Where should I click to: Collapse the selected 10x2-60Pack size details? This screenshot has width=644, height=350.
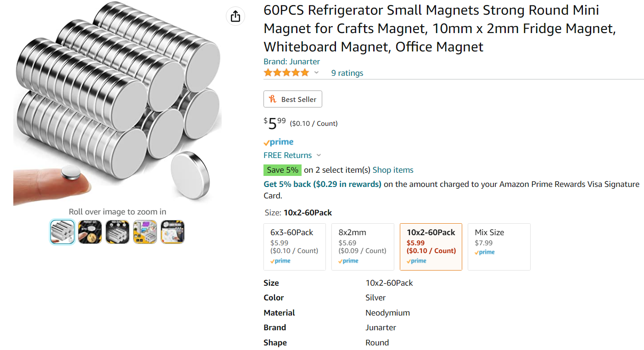click(431, 247)
